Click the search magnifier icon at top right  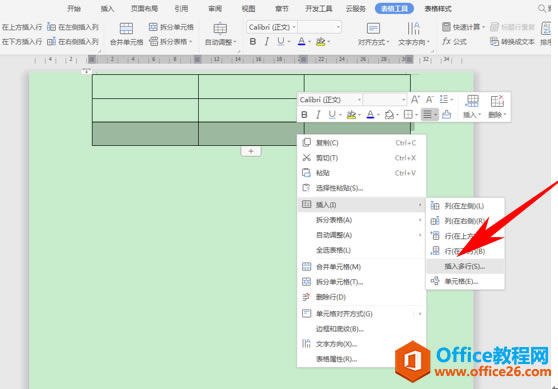pos(542,8)
